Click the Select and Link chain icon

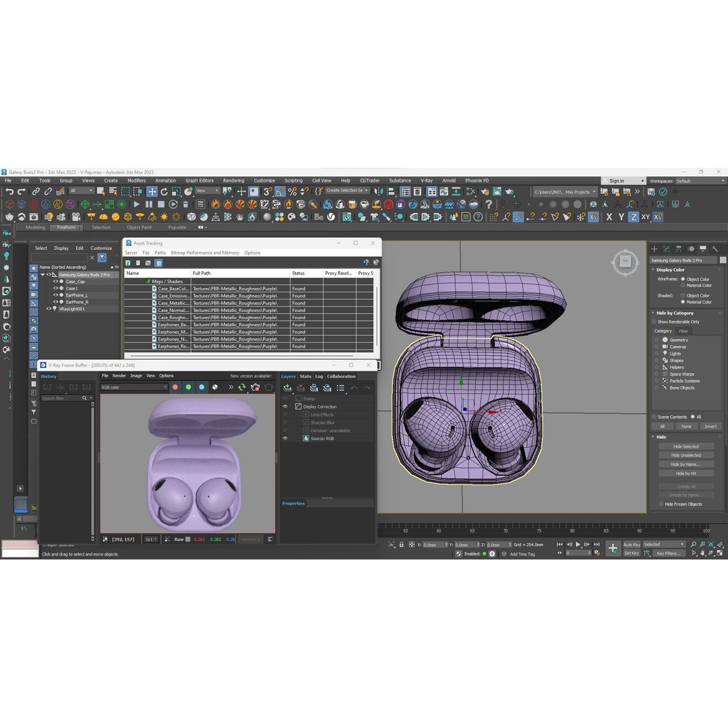(x=36, y=191)
